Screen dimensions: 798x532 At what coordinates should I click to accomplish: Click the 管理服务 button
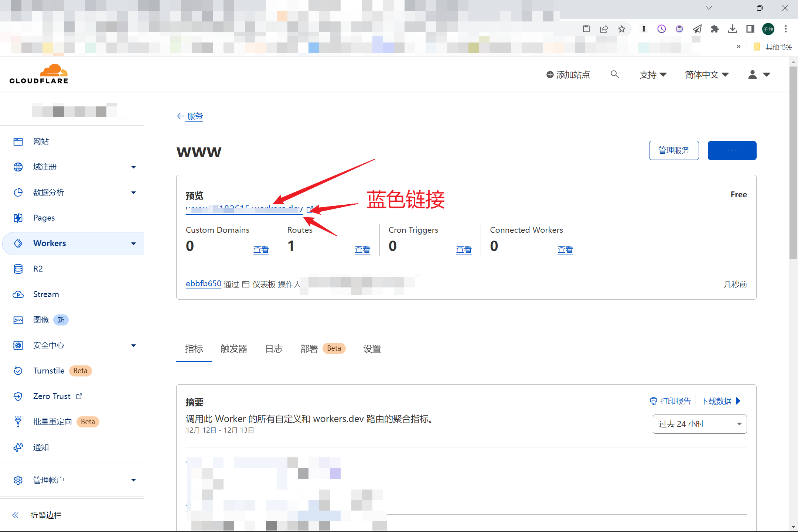tap(674, 150)
